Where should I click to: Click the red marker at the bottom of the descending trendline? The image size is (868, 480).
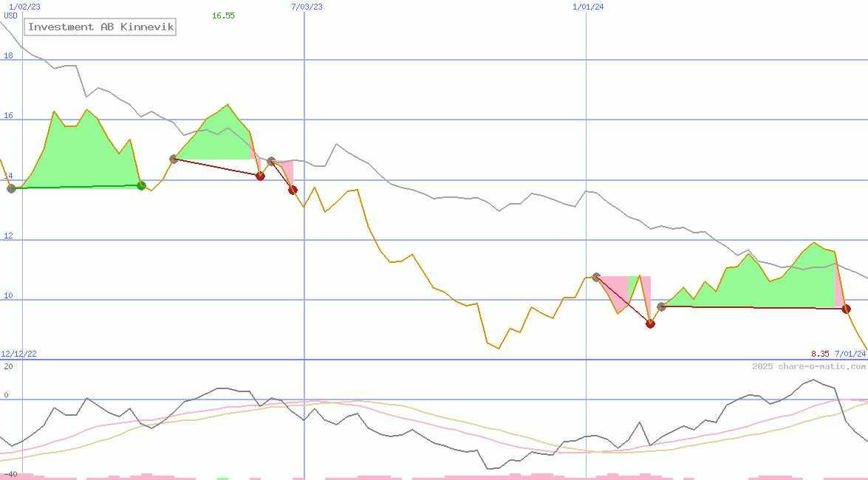pos(260,175)
